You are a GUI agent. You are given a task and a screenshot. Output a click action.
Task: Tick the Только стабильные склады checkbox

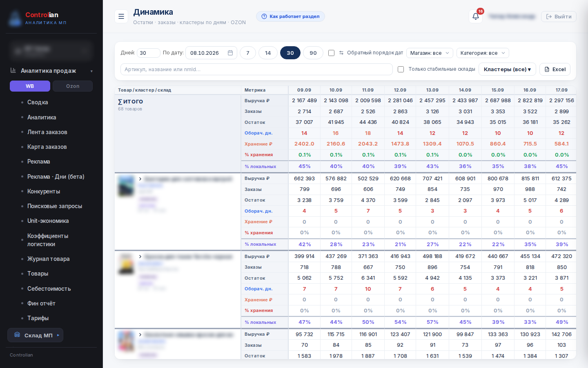[401, 69]
